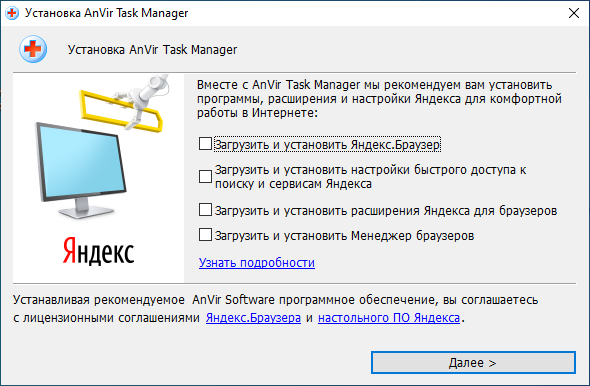
Task: Proceed with the Далее > button
Action: (473, 363)
